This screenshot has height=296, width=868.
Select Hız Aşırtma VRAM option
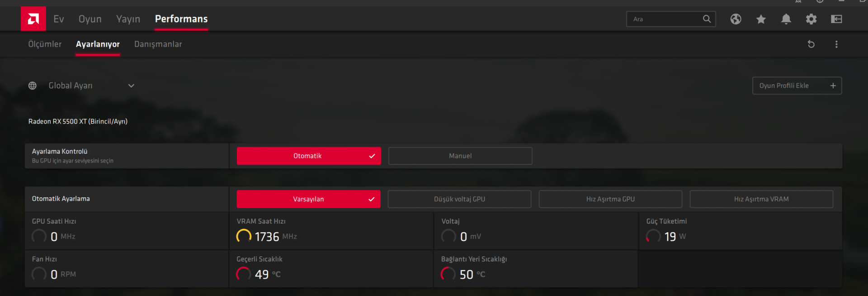(761, 199)
